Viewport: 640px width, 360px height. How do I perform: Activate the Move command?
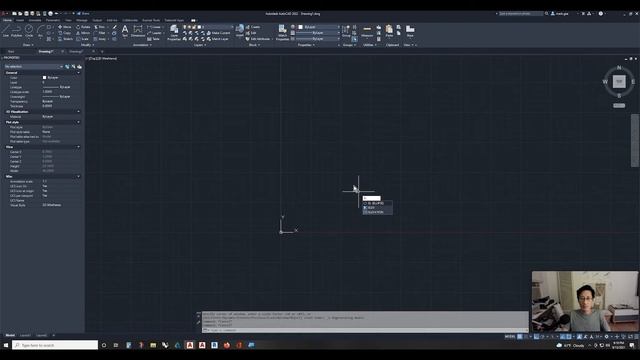pos(64,27)
